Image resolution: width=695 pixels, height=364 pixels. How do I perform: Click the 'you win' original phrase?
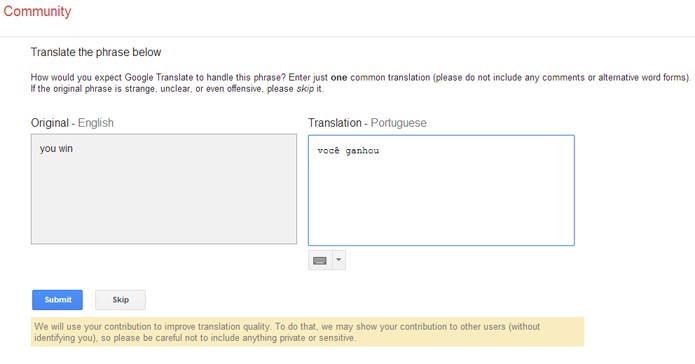pos(56,149)
